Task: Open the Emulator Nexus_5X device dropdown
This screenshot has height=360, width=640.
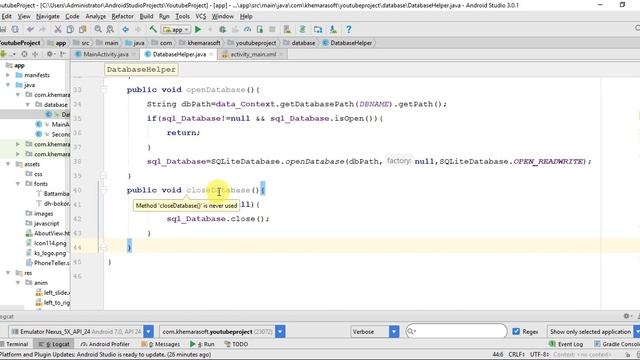Action: pyautogui.click(x=149, y=331)
